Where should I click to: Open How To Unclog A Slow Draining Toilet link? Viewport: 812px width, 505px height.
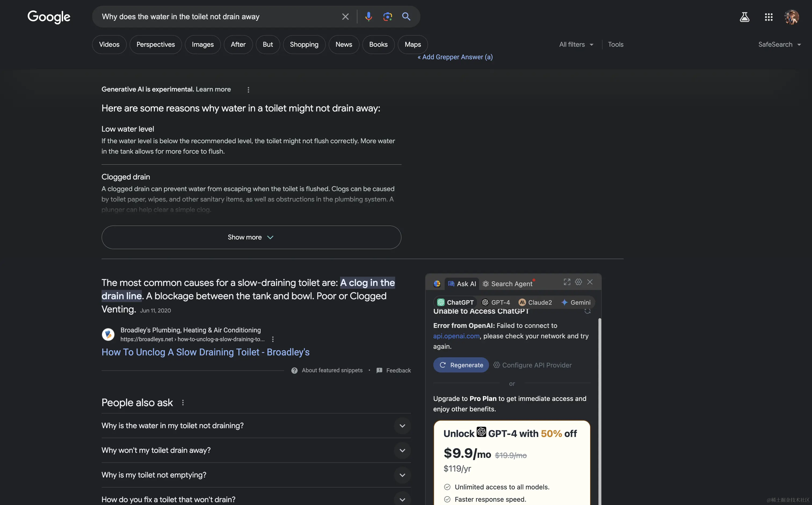pos(205,352)
